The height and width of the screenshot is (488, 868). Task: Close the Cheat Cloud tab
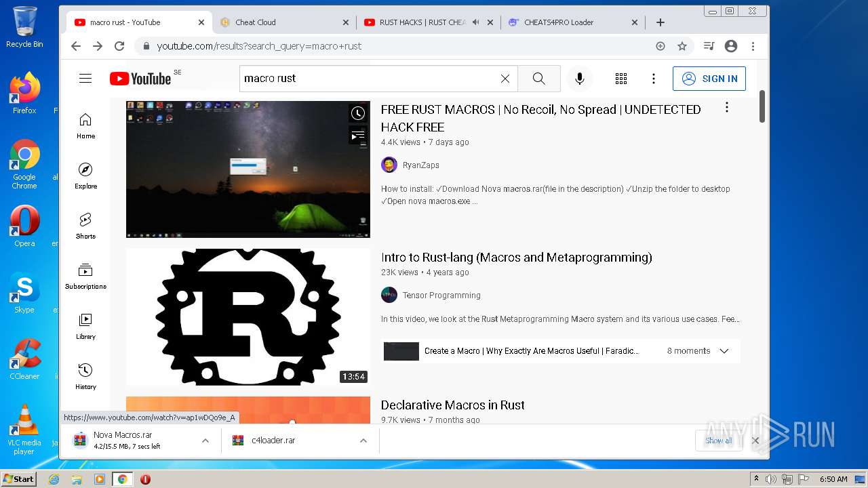click(346, 22)
